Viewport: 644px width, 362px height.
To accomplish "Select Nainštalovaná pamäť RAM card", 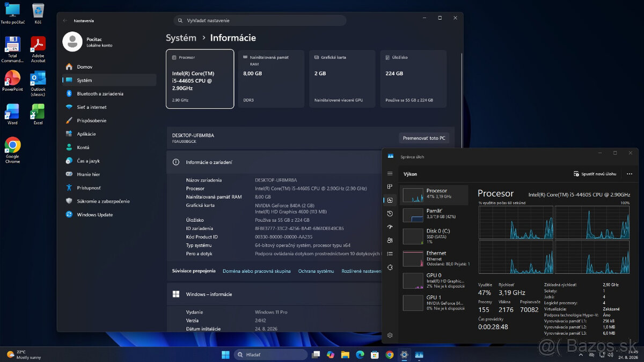I will (x=271, y=79).
